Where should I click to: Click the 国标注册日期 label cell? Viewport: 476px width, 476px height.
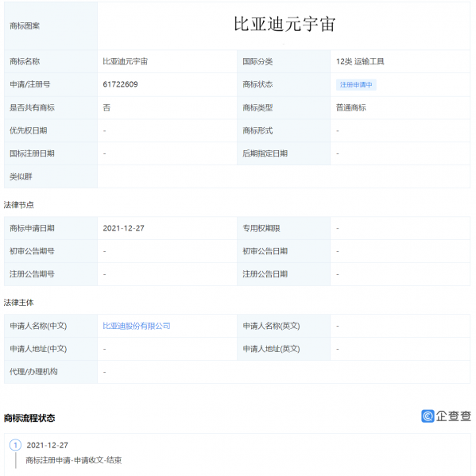click(x=51, y=153)
